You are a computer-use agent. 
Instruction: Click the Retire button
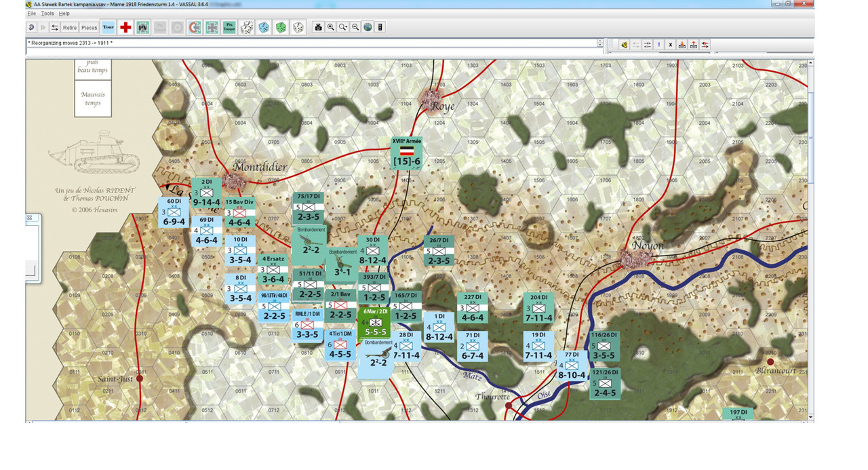tap(70, 28)
